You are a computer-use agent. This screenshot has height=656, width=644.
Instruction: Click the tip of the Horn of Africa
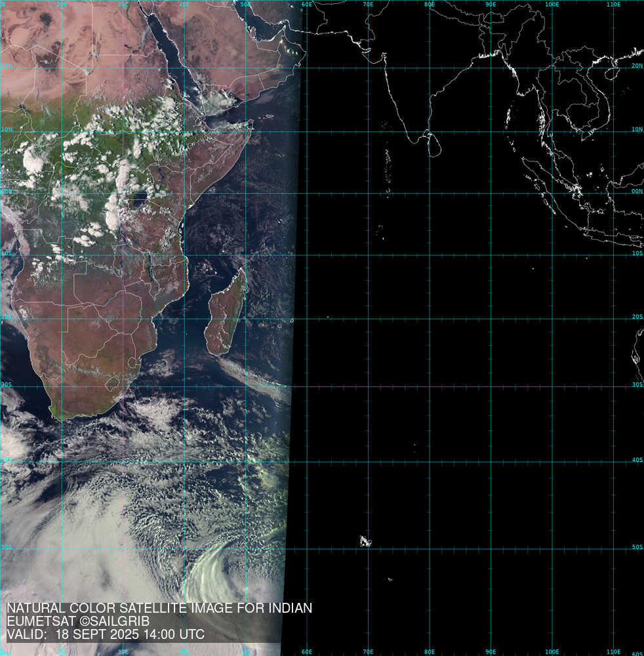[x=252, y=123]
